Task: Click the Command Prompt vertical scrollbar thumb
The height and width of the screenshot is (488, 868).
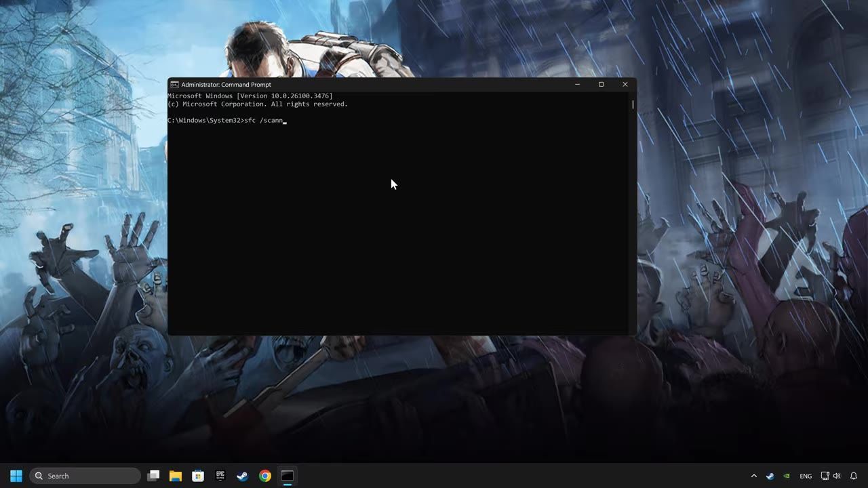Action: coord(633,105)
